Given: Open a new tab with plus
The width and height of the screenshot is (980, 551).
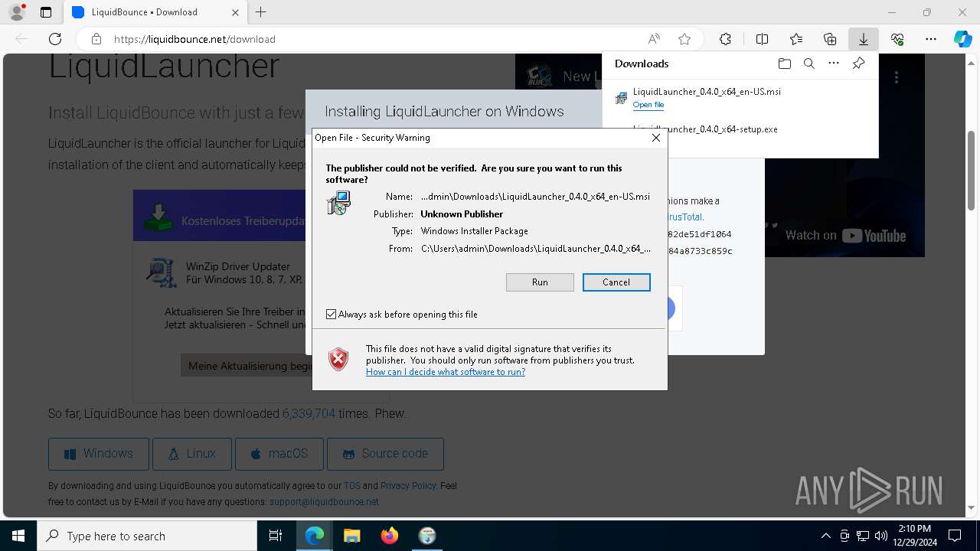Looking at the screenshot, I should pos(261,12).
